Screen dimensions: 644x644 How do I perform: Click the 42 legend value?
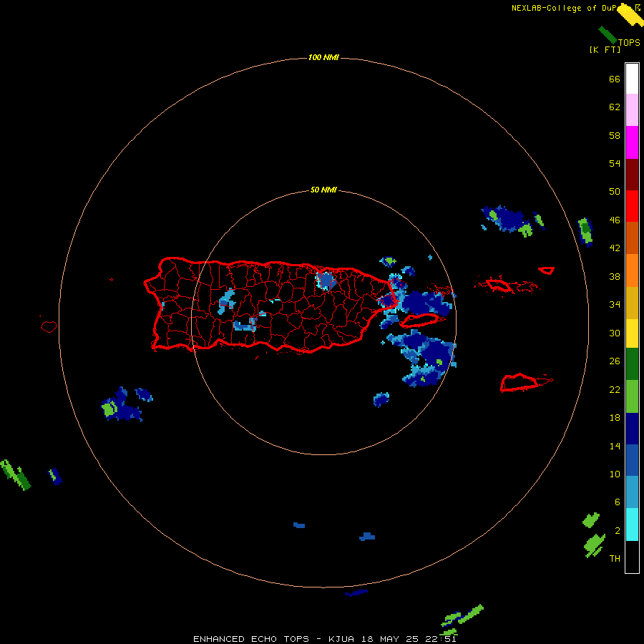click(x=615, y=248)
